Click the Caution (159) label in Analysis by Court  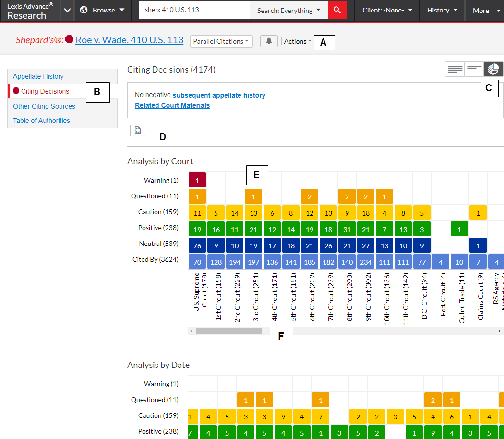pos(158,212)
